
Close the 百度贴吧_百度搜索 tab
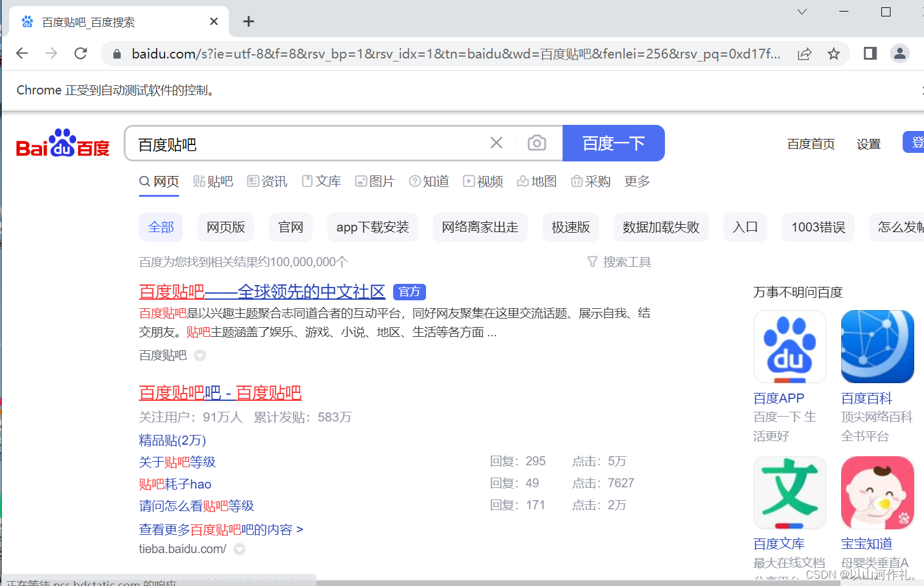[214, 22]
